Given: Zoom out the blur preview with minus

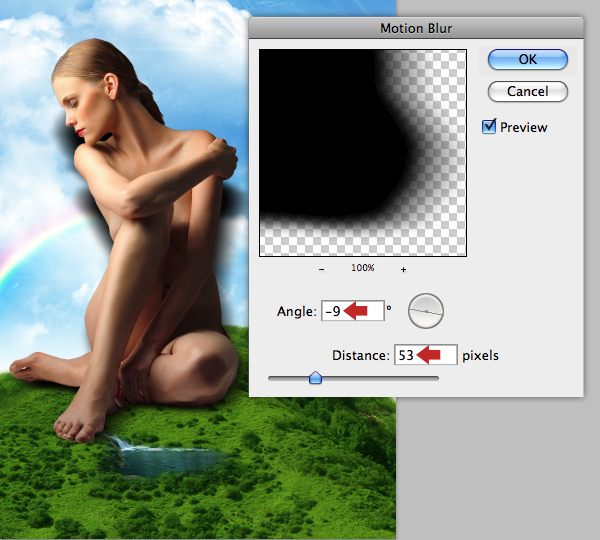Looking at the screenshot, I should (x=321, y=269).
